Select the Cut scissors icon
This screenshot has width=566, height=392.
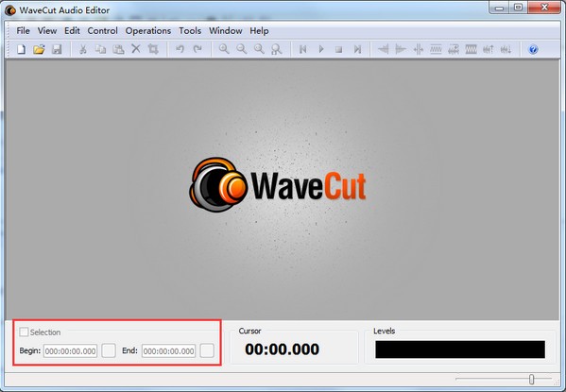pos(82,49)
